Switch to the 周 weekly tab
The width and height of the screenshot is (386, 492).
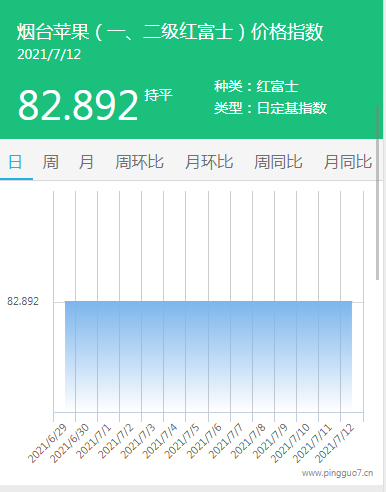[50, 162]
